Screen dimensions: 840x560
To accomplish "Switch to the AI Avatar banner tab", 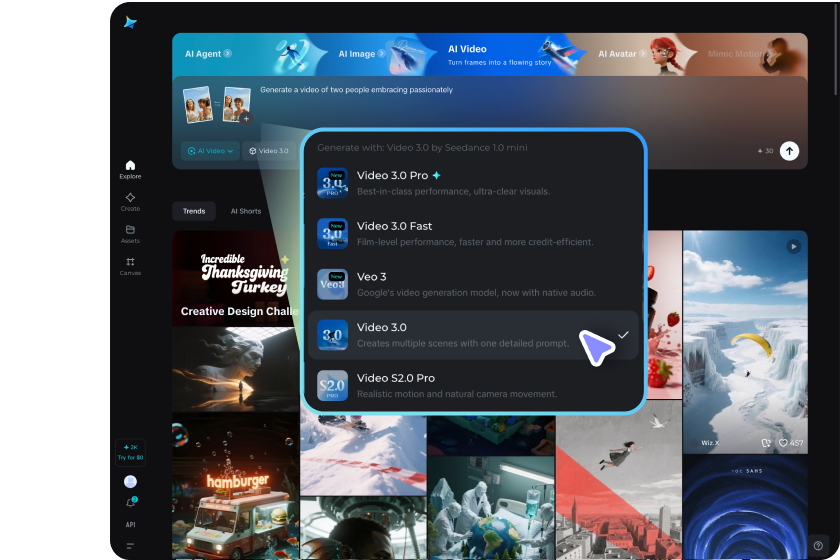I will [622, 54].
